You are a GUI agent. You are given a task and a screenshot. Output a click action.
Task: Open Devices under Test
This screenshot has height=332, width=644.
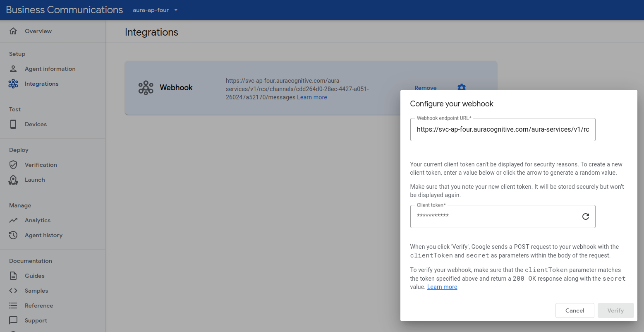pos(36,124)
